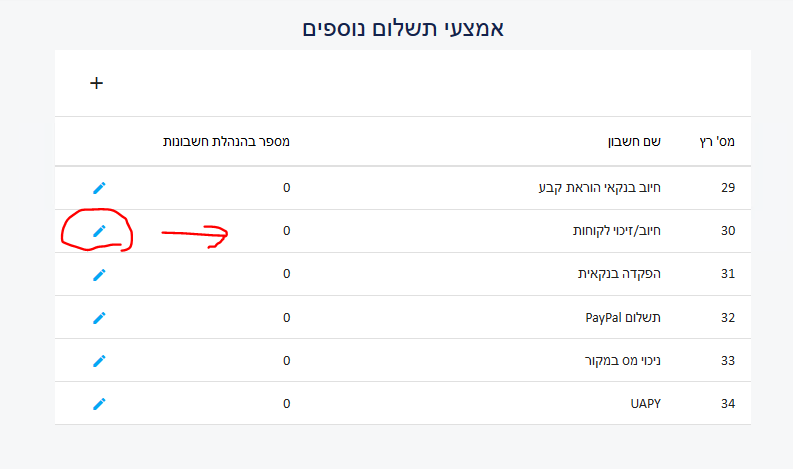The width and height of the screenshot is (793, 469).
Task: Click the circled pencil for חיוב/זיכוי לקוחות
Action: click(x=99, y=231)
